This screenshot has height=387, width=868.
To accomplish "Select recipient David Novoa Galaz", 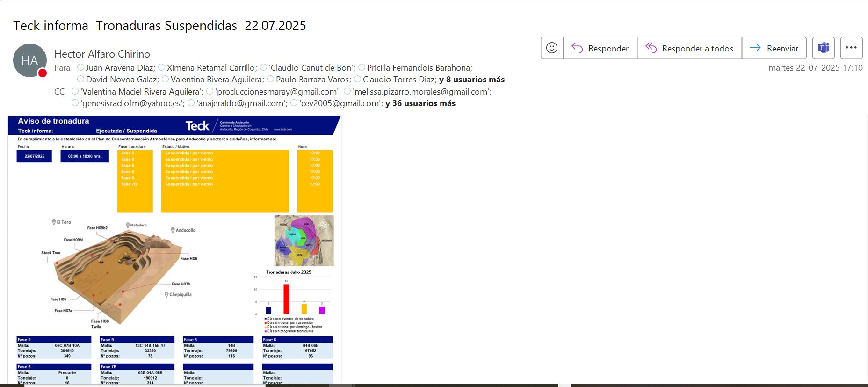I will (x=122, y=80).
